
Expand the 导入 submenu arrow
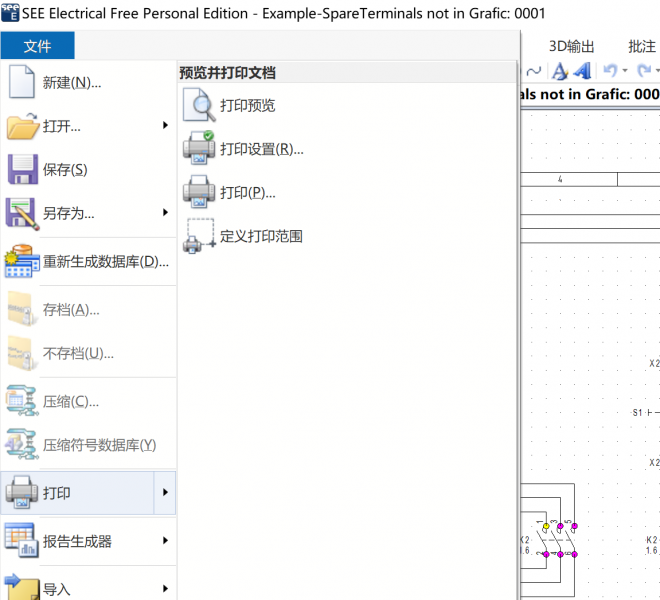tap(165, 588)
